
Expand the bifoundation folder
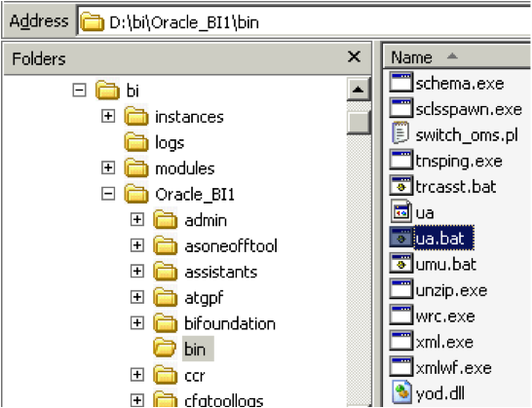pos(137,323)
